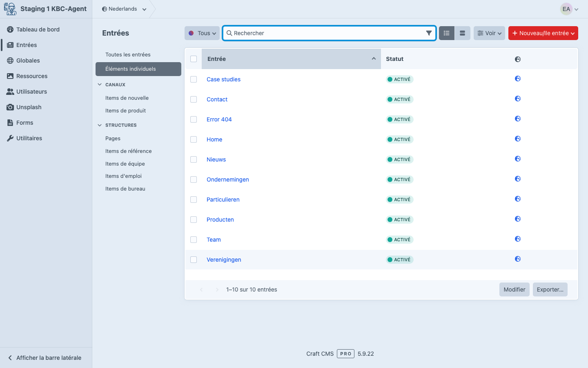The image size is (588, 368).
Task: Open Forms in sidebar
Action: (46, 123)
